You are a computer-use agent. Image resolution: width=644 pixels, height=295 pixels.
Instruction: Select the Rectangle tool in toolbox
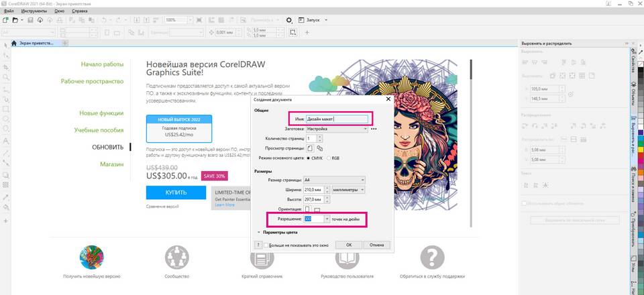6,109
